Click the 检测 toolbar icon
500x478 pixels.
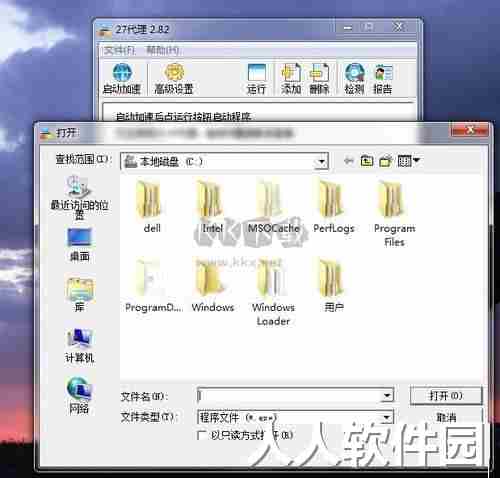[354, 79]
